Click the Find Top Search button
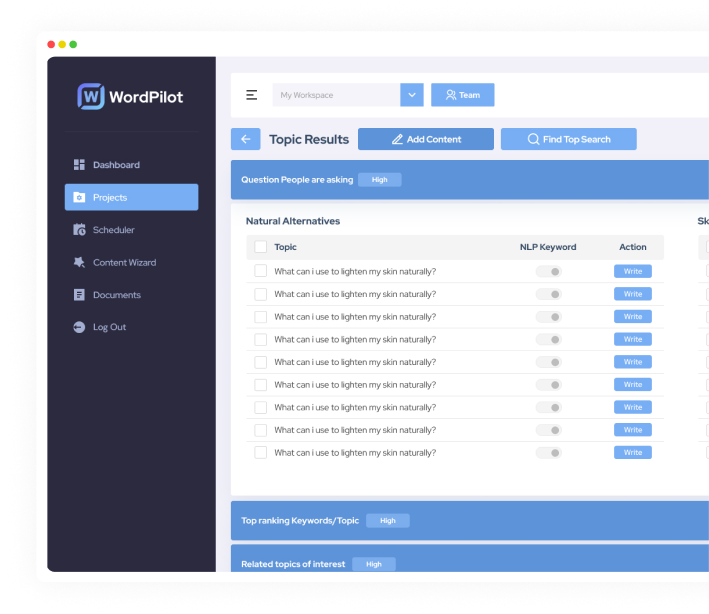The width and height of the screenshot is (709, 614). [x=569, y=139]
